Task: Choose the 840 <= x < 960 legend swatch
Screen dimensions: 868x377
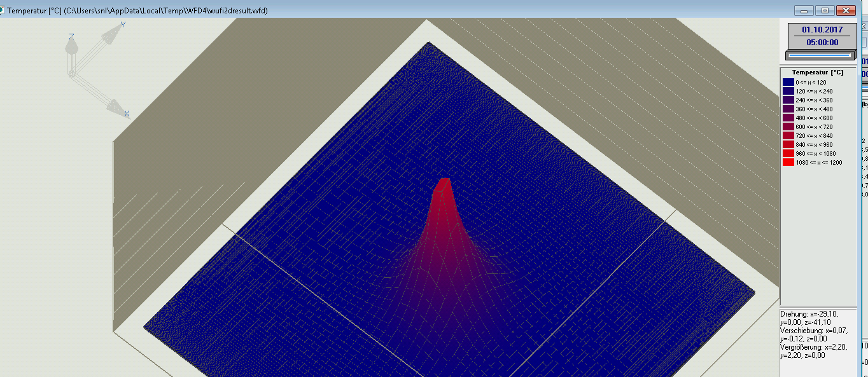Action: (788, 145)
